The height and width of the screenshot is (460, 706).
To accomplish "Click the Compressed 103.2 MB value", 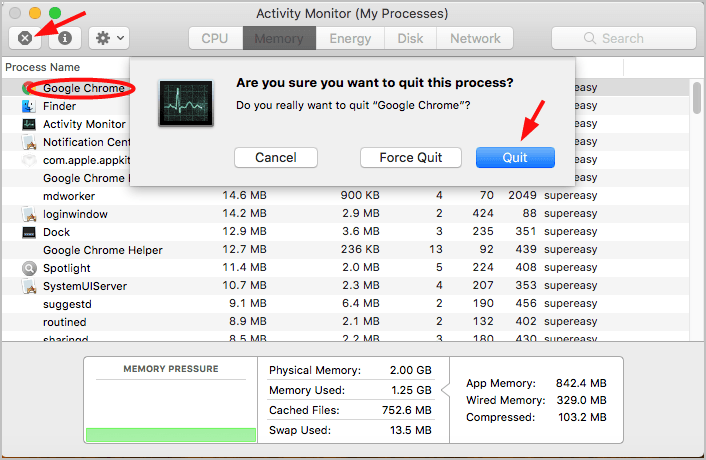I will tap(583, 417).
